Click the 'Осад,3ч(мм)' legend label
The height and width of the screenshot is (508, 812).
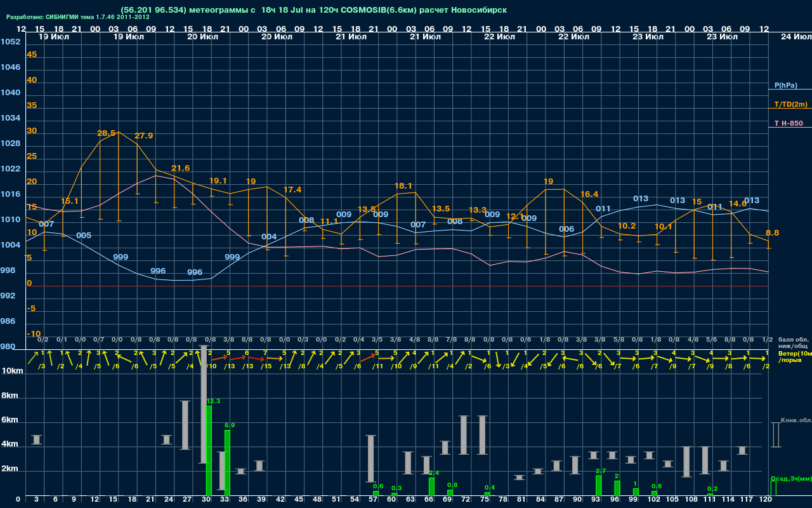[x=790, y=478]
